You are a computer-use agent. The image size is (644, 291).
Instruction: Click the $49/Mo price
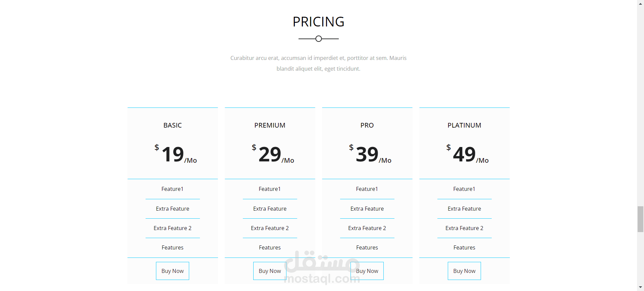467,154
